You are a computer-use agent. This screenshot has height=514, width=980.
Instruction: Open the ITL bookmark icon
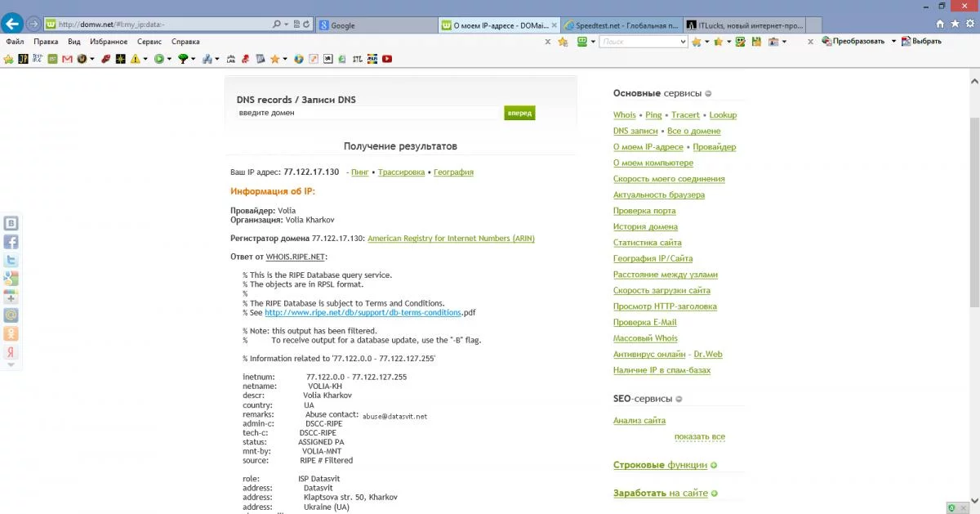click(x=358, y=59)
